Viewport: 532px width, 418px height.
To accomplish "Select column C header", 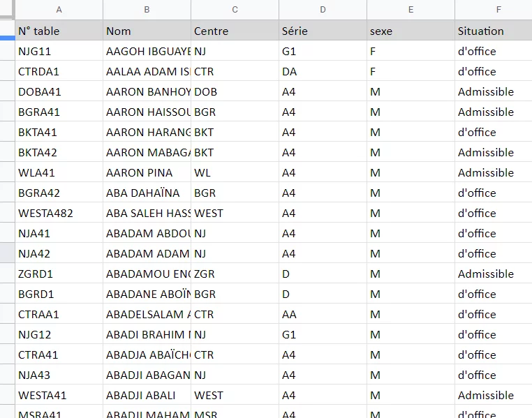I will click(x=235, y=10).
